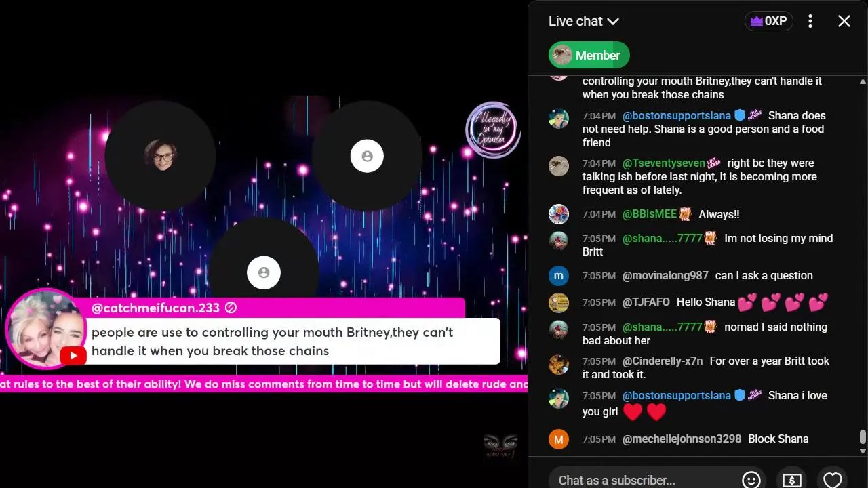Click the chat scrollbar down arrow
The image size is (868, 488).
tap(863, 451)
